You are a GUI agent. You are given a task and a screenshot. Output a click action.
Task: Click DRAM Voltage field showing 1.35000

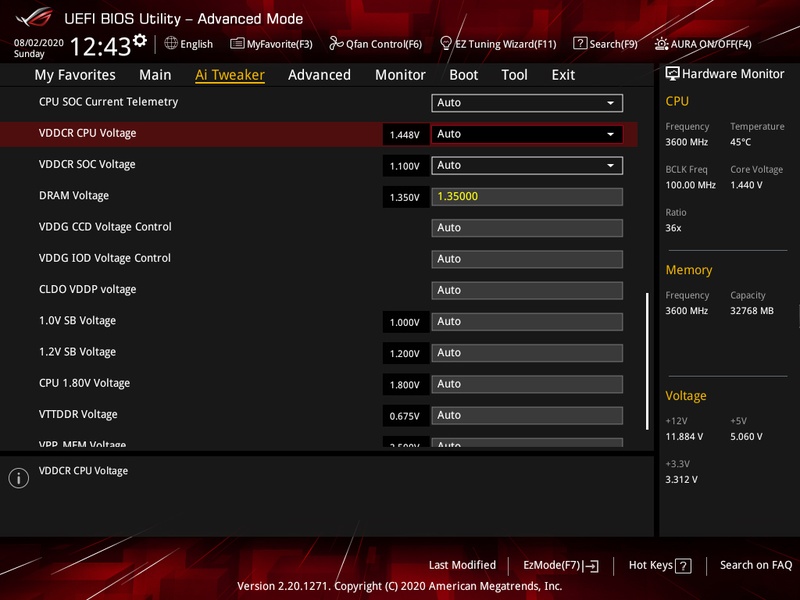click(527, 197)
